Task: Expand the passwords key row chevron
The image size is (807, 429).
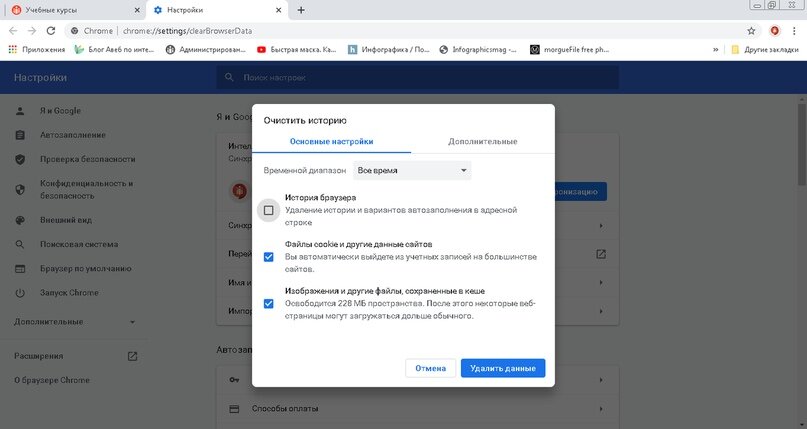Action: coord(601,380)
